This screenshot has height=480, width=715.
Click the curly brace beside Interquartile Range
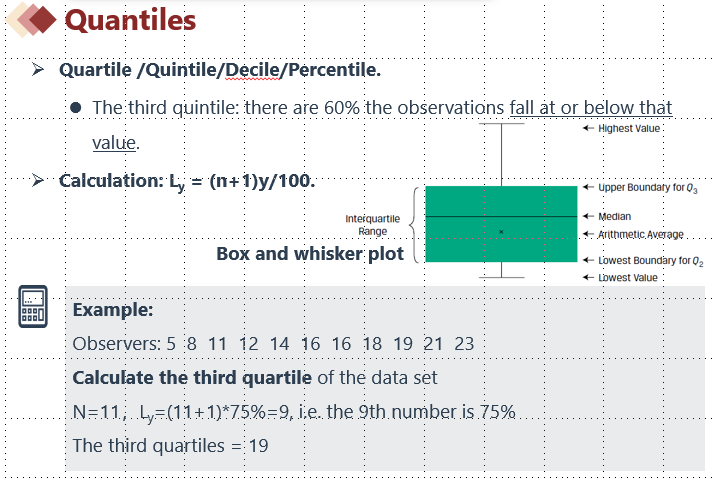tap(414, 224)
